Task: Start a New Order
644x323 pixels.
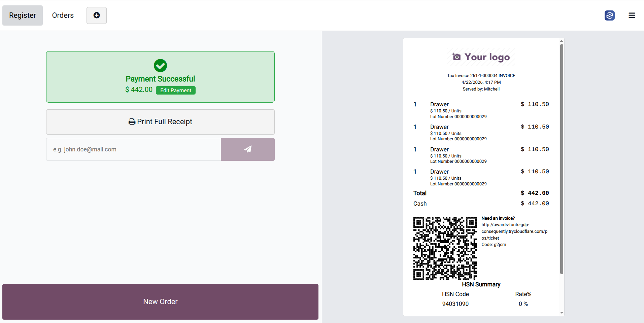Action: [x=160, y=302]
